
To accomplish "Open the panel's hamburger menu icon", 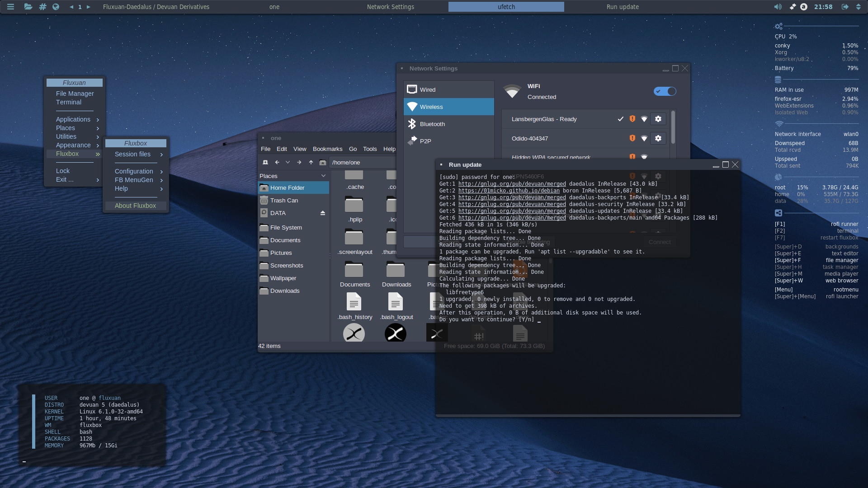I will click(10, 7).
